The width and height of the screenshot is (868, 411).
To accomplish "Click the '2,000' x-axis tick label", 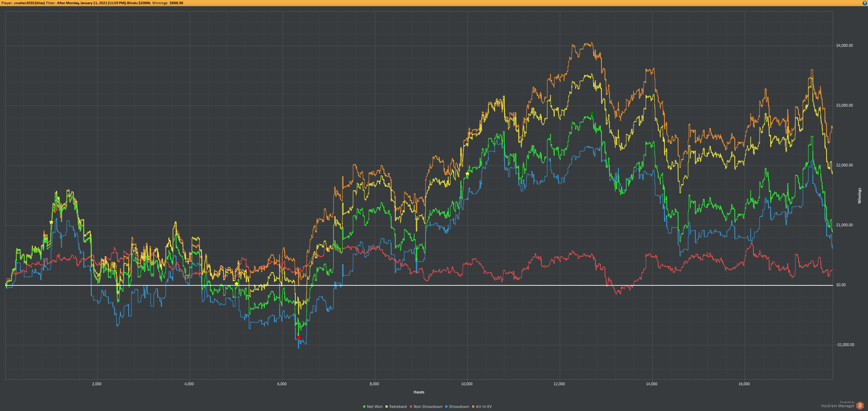I will point(97,384).
